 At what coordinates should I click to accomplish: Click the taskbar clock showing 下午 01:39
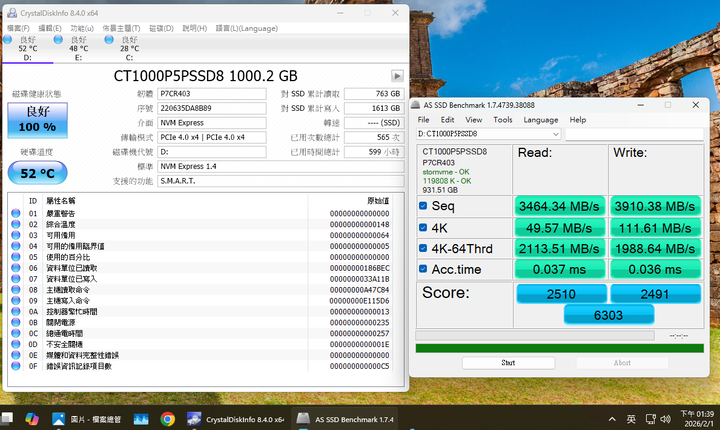click(697, 419)
